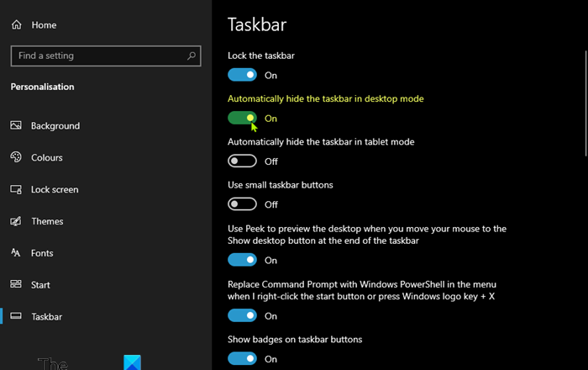Open Background settings via its icon

tap(16, 125)
